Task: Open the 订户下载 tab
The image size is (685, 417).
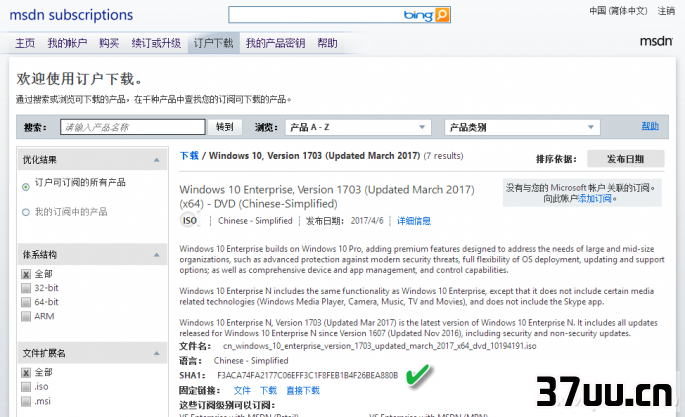Action: pyautogui.click(x=214, y=43)
